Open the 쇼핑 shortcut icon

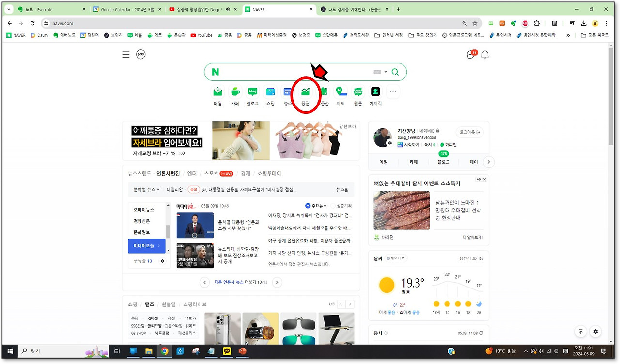pos(270,91)
